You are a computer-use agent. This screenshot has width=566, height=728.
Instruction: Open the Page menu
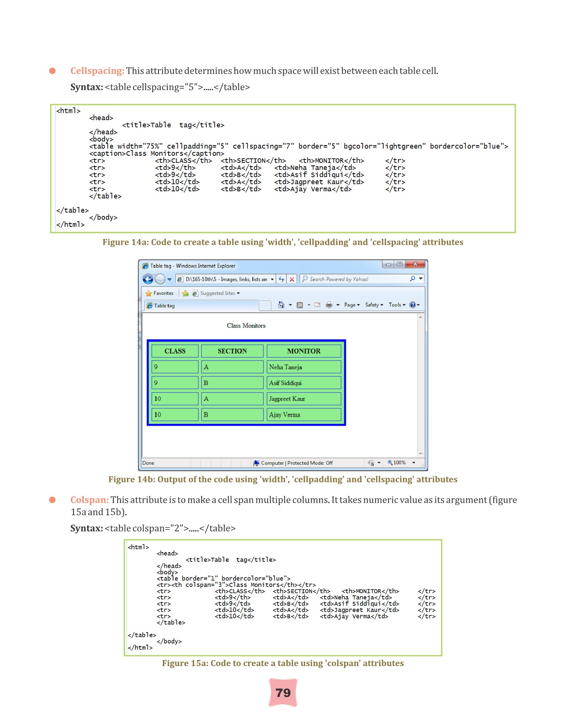(x=352, y=305)
